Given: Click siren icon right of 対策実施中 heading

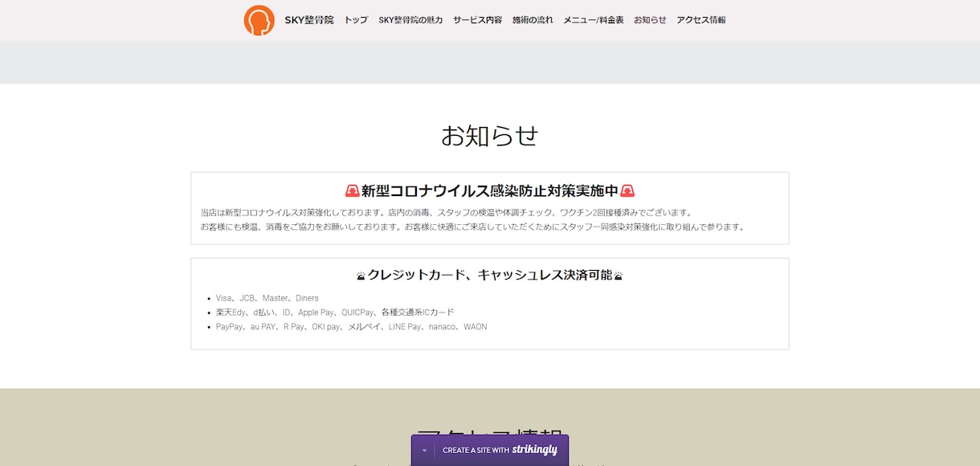Looking at the screenshot, I should click(627, 191).
